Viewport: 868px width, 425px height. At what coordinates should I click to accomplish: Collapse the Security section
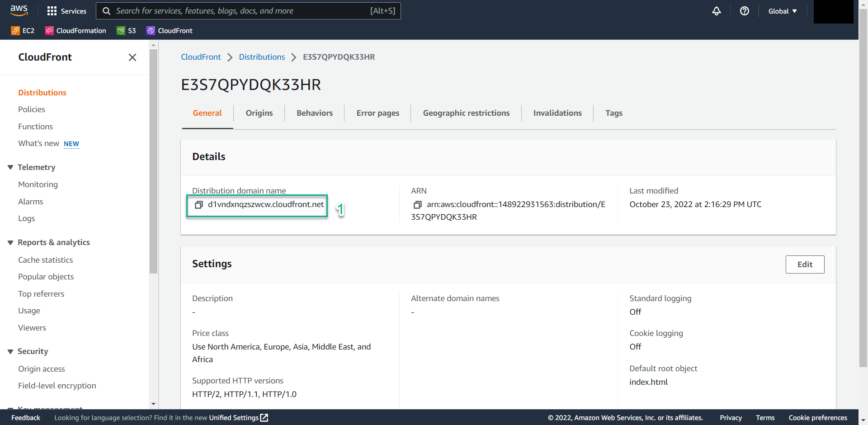point(10,352)
